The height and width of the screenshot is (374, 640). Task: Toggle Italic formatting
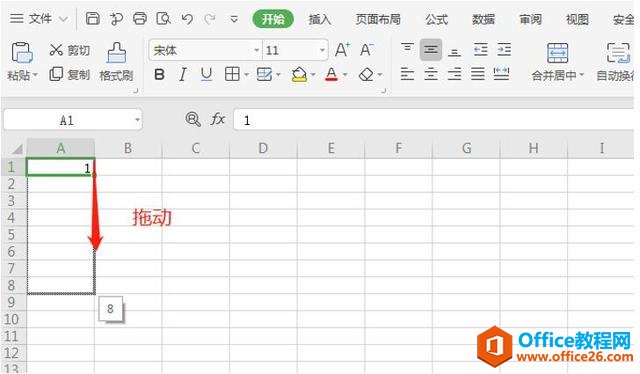[x=183, y=75]
